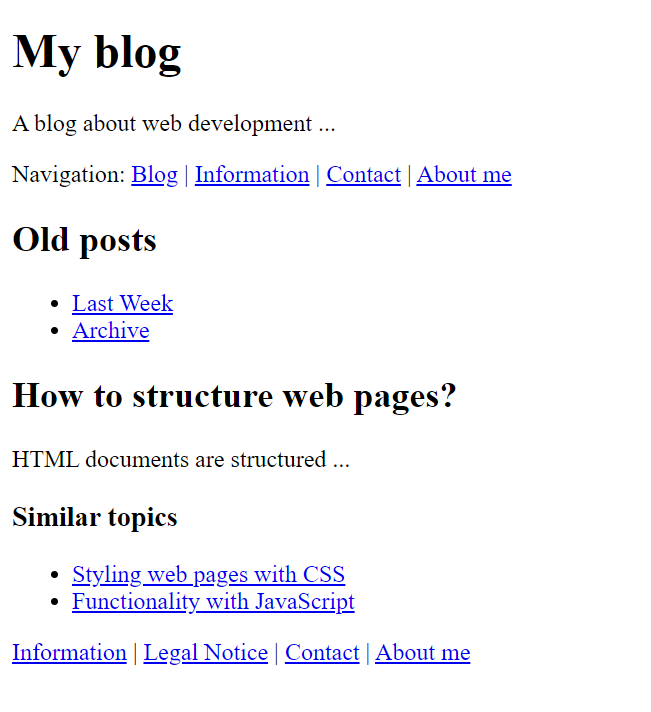Click the Information link in the navigation row

(x=252, y=175)
